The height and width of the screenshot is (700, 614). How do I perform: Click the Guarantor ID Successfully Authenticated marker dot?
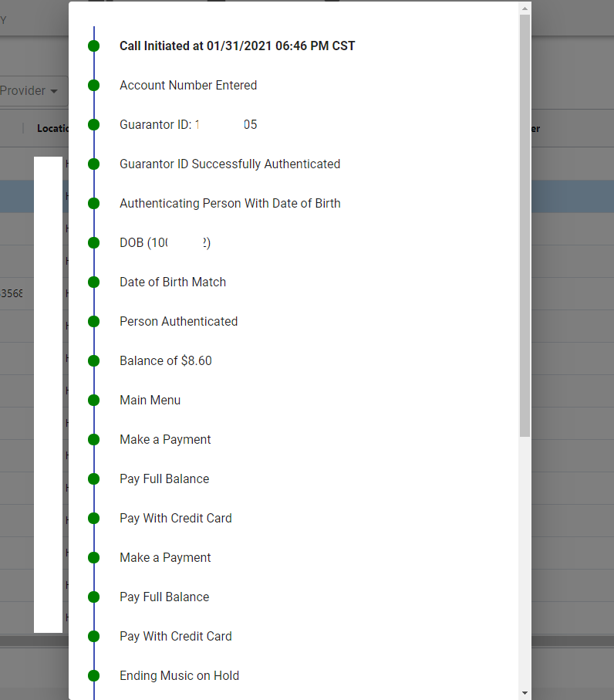point(93,164)
